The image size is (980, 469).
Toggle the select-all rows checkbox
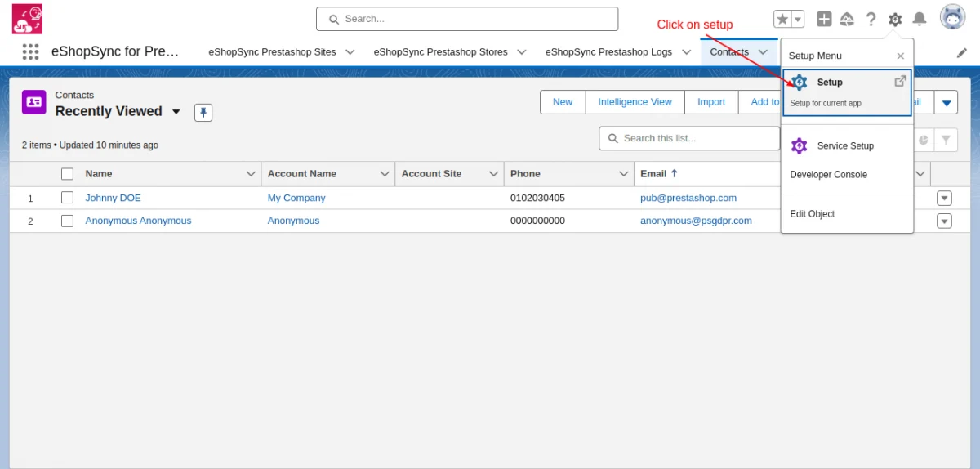[67, 174]
